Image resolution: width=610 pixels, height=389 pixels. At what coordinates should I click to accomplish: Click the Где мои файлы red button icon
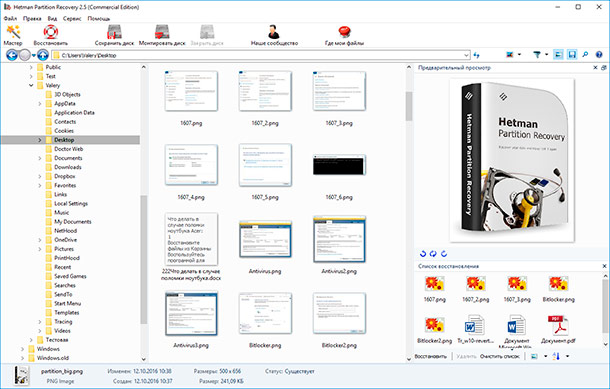344,32
